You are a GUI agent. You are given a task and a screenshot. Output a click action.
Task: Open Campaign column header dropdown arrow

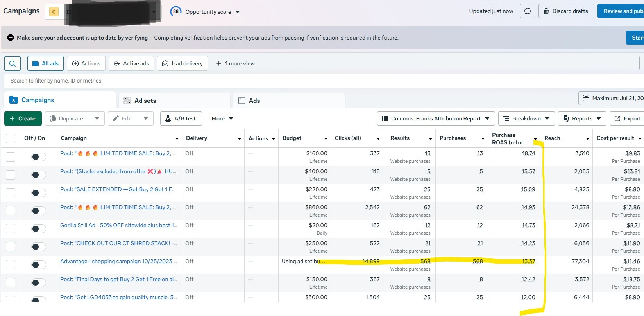[177, 138]
